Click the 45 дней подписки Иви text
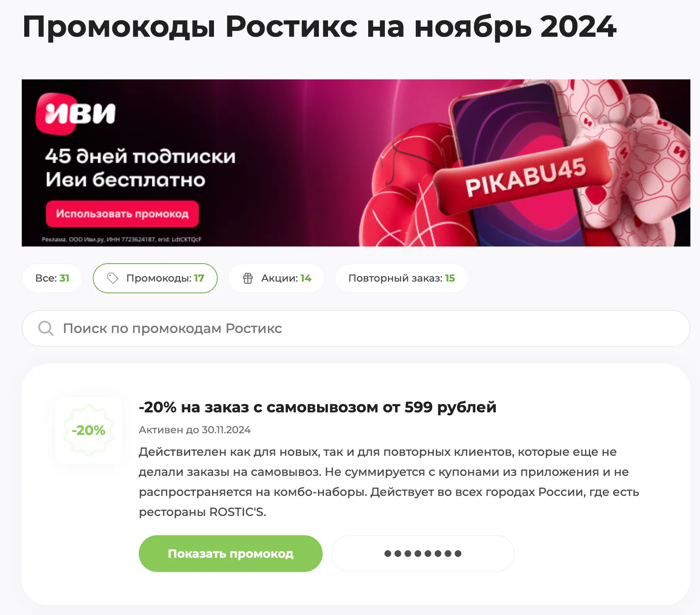The height and width of the screenshot is (615, 700). click(x=140, y=168)
